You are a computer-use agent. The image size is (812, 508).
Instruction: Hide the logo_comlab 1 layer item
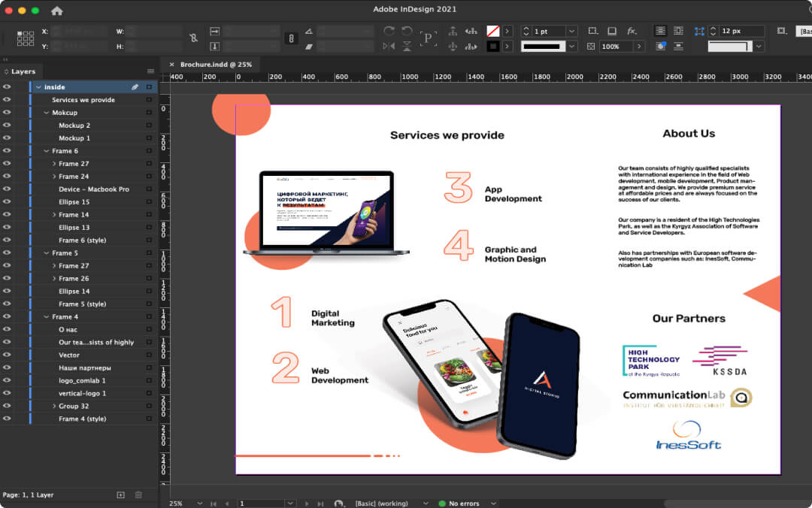[7, 381]
